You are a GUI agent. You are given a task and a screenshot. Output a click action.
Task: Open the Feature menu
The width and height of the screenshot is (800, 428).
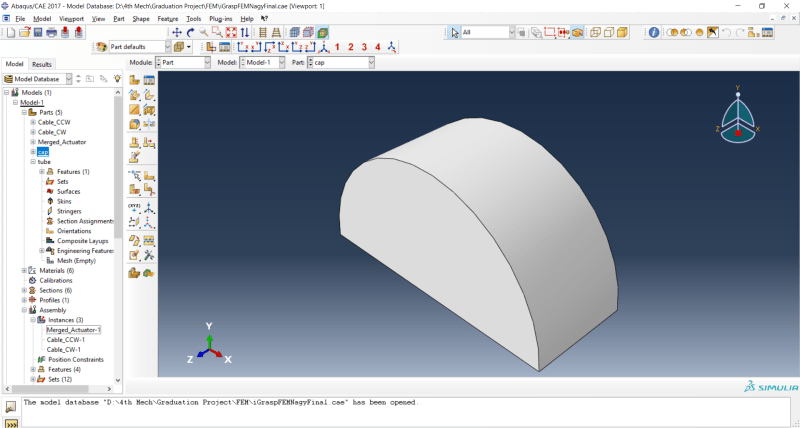pos(168,19)
